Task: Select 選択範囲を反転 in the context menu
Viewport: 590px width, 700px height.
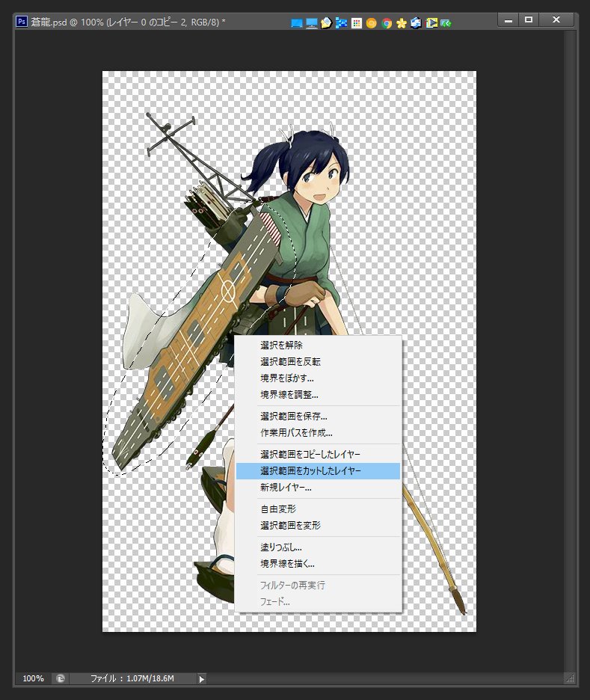Action: pyautogui.click(x=318, y=362)
